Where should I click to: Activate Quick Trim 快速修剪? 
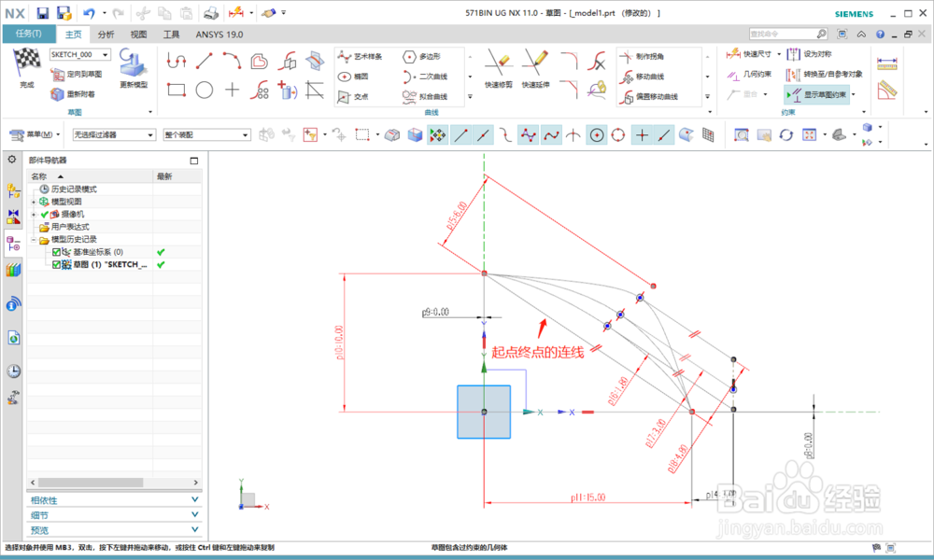(499, 69)
